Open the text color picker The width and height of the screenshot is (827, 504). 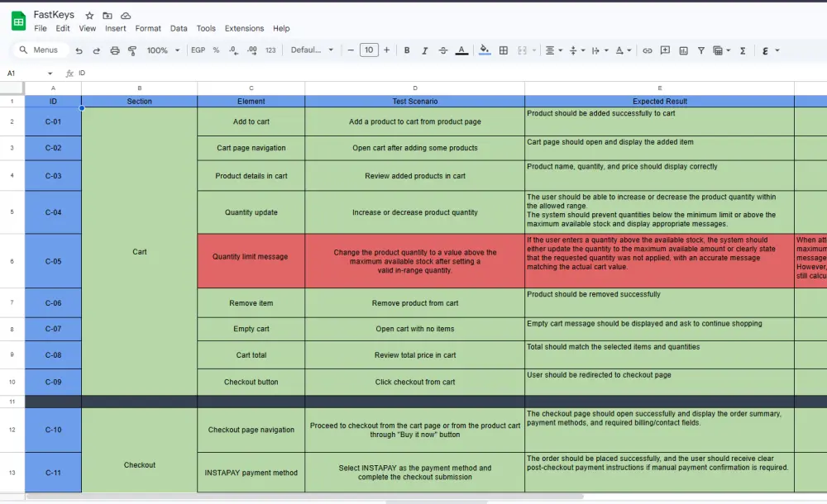(461, 50)
